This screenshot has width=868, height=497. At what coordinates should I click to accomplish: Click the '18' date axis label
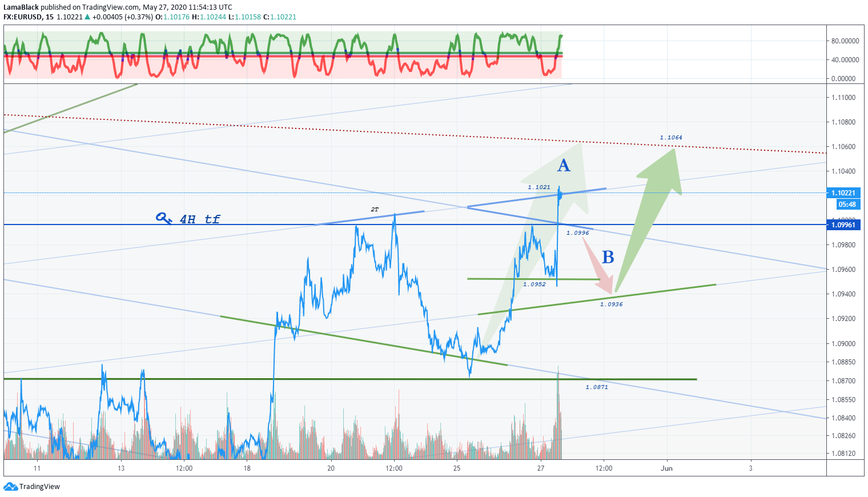tap(247, 468)
